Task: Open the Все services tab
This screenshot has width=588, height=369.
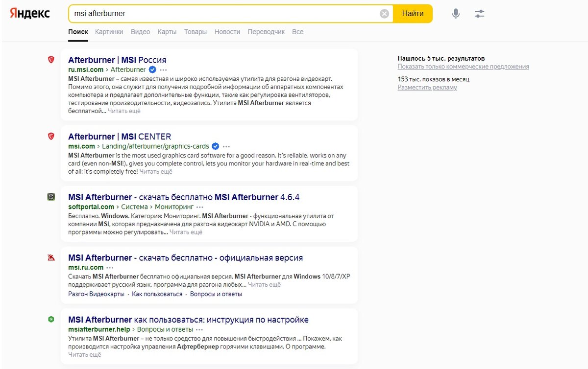Action: coord(297,32)
